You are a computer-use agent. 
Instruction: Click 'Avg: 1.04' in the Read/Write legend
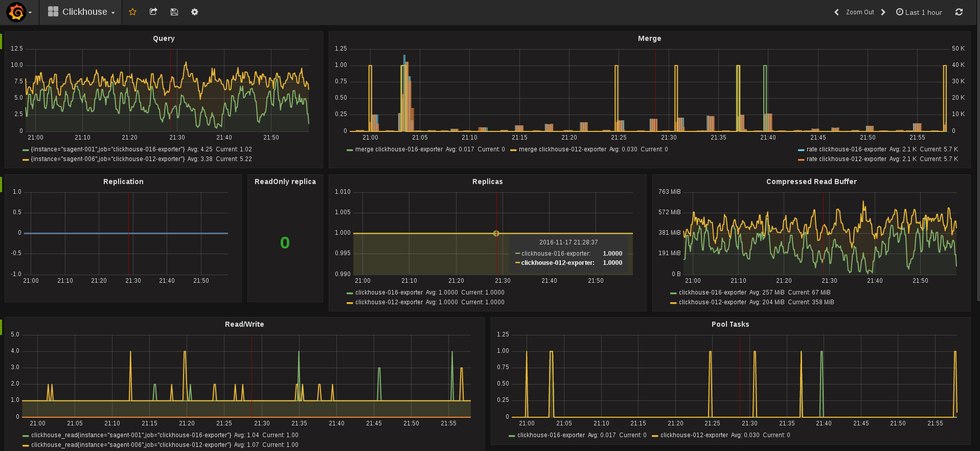(x=246, y=435)
